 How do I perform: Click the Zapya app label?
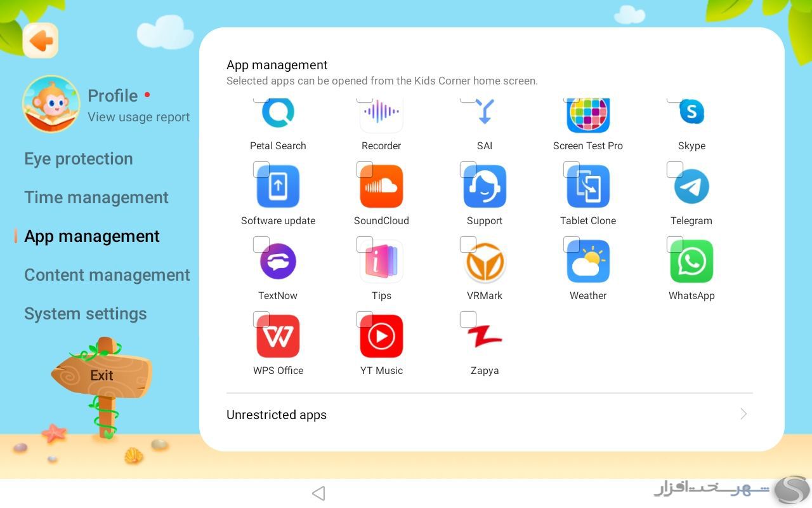[x=485, y=371]
